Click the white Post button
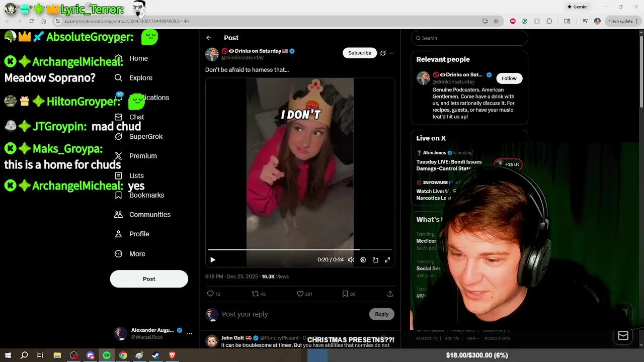The height and width of the screenshot is (362, 644). click(149, 279)
